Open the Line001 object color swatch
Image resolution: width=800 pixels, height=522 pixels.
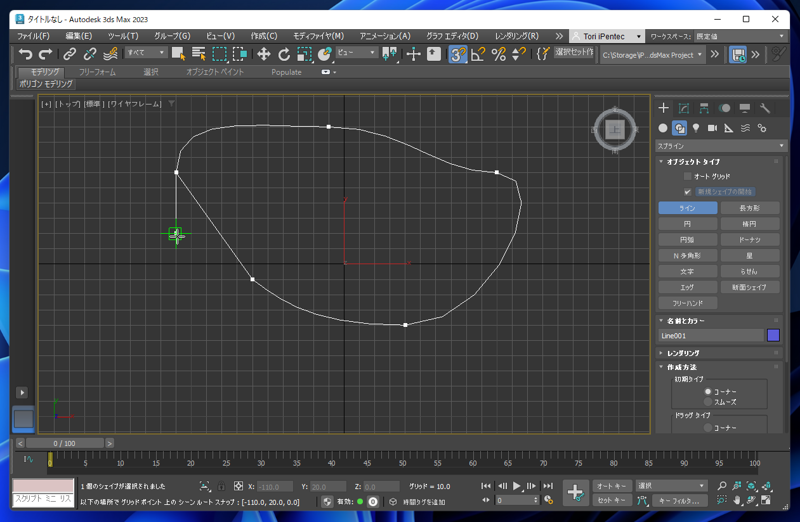[773, 335]
